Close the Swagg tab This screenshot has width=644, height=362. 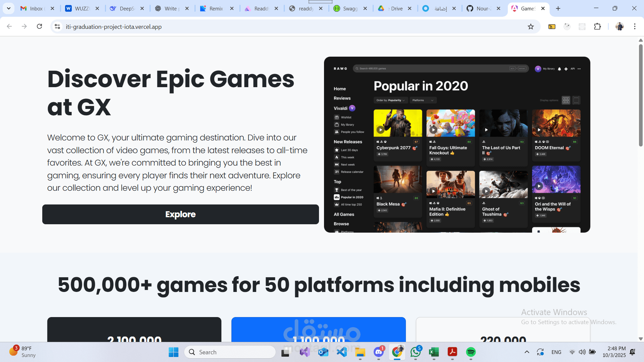point(365,8)
